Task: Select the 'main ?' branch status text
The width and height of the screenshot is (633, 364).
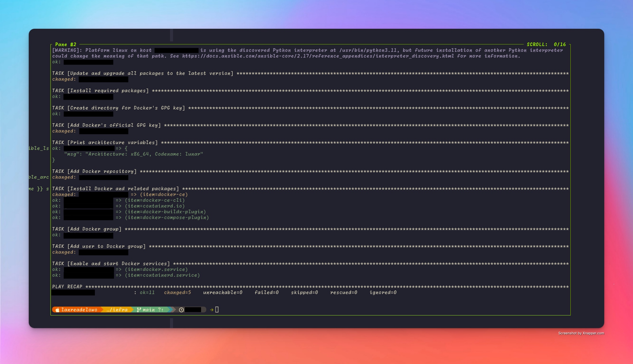Action: click(x=153, y=310)
